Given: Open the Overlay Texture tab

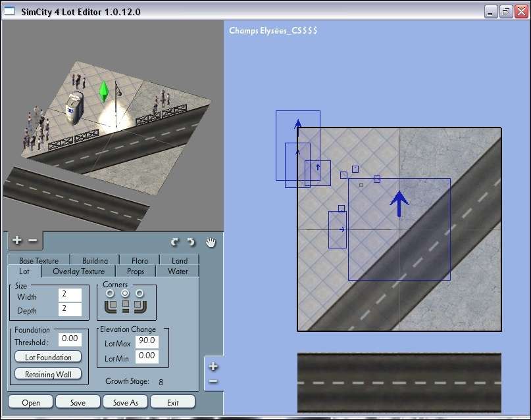Looking at the screenshot, I should 78,271.
